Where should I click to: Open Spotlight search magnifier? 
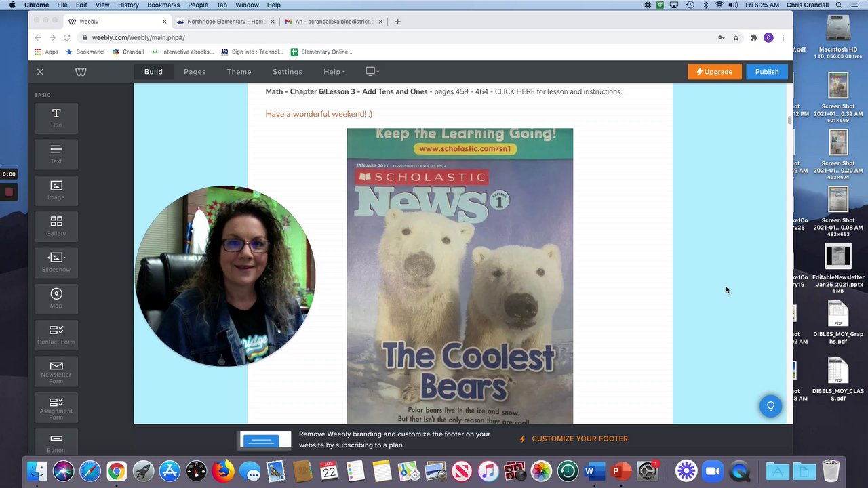839,5
